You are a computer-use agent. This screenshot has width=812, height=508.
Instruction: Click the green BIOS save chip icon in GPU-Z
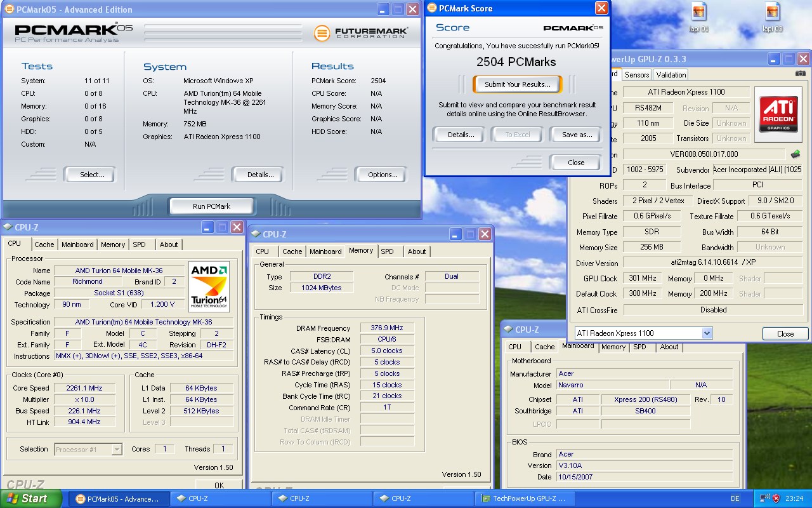[x=796, y=154]
